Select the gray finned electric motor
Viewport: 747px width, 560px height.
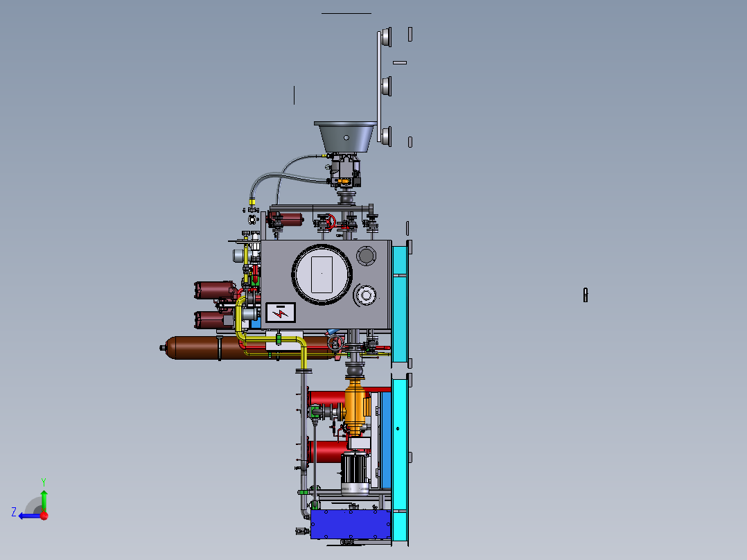355,473
